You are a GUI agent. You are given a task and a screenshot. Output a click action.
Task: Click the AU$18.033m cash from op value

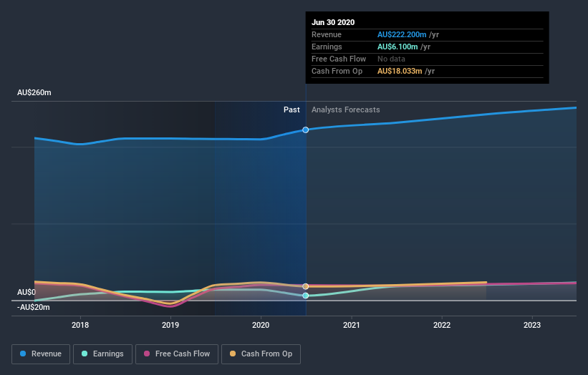[400, 71]
